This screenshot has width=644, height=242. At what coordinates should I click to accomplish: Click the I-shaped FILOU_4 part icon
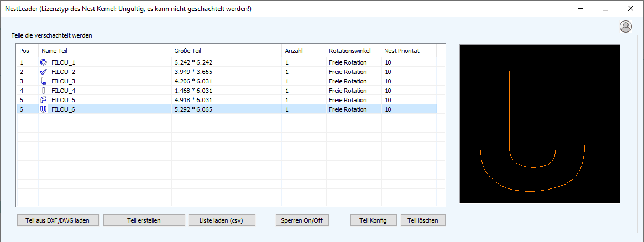pyautogui.click(x=44, y=91)
